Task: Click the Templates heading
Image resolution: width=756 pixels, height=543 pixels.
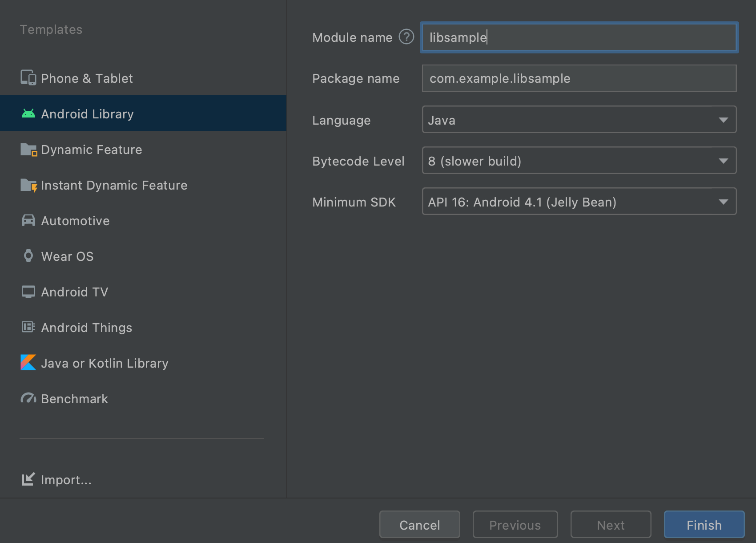Action: point(51,29)
